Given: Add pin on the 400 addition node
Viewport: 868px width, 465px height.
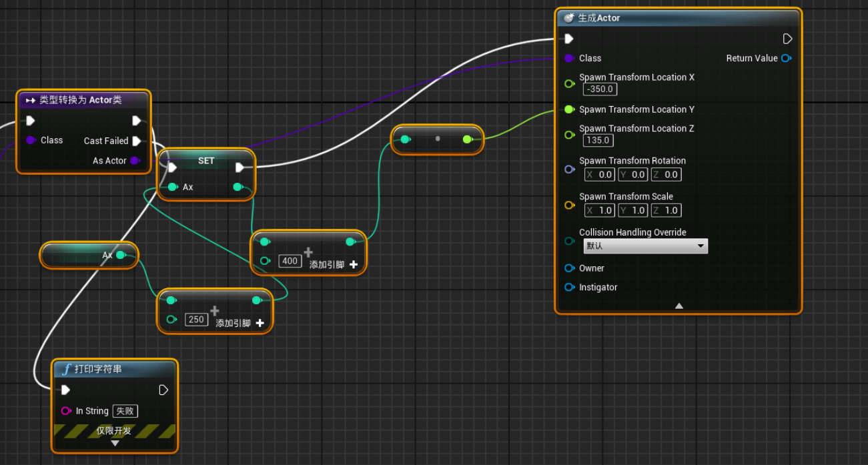Looking at the screenshot, I should [353, 265].
